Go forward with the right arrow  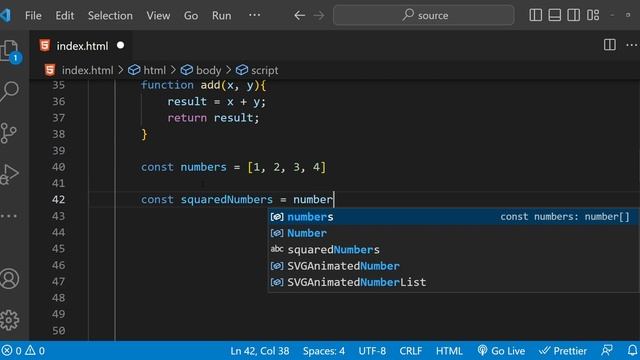point(319,16)
